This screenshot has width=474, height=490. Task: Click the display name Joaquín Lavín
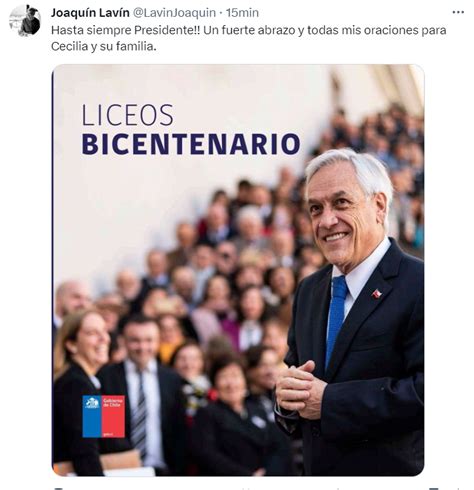point(90,13)
